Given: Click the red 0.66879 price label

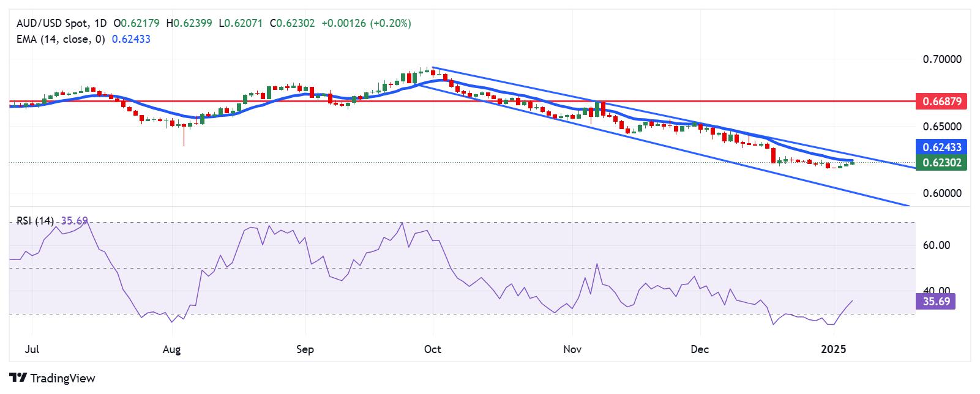Looking at the screenshot, I should coord(941,101).
